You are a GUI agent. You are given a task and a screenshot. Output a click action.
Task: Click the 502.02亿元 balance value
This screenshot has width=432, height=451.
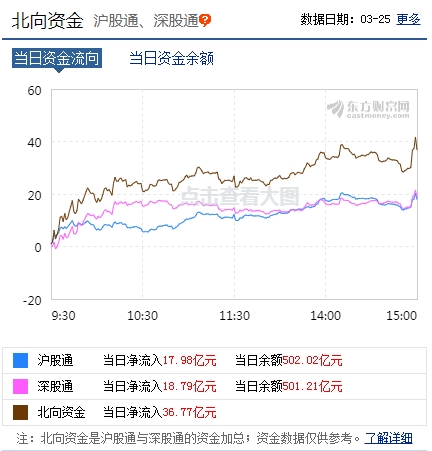[x=313, y=360]
